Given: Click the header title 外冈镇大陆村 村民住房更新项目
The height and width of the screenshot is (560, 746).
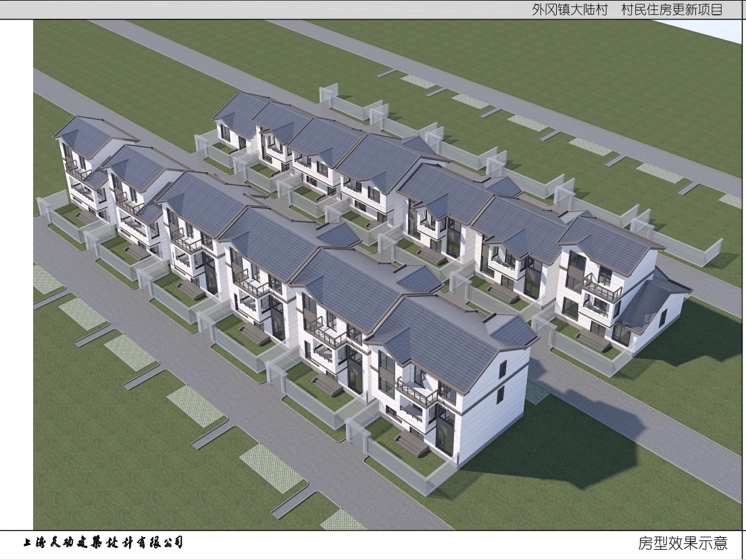Looking at the screenshot, I should coord(627,9).
